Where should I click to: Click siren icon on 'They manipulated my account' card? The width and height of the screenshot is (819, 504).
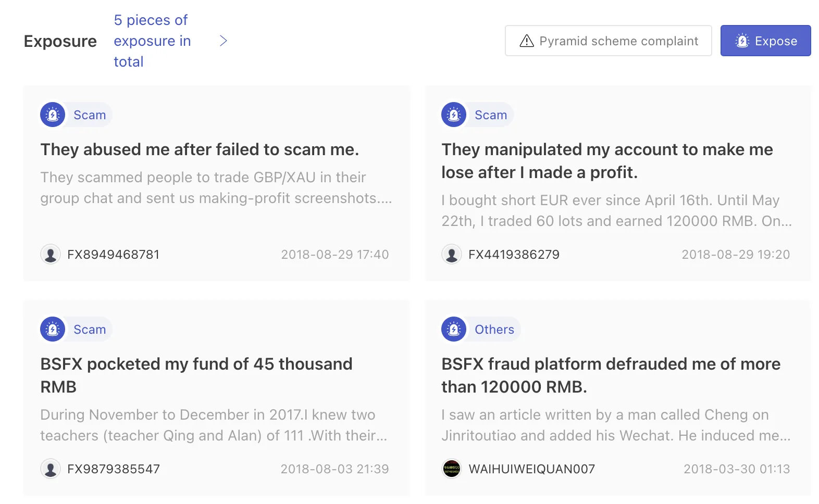[454, 115]
